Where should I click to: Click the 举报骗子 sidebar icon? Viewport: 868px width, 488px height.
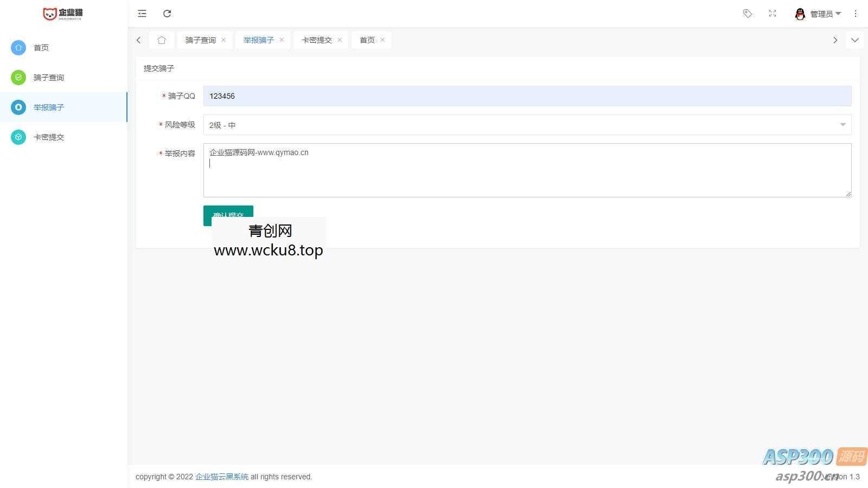pos(18,107)
